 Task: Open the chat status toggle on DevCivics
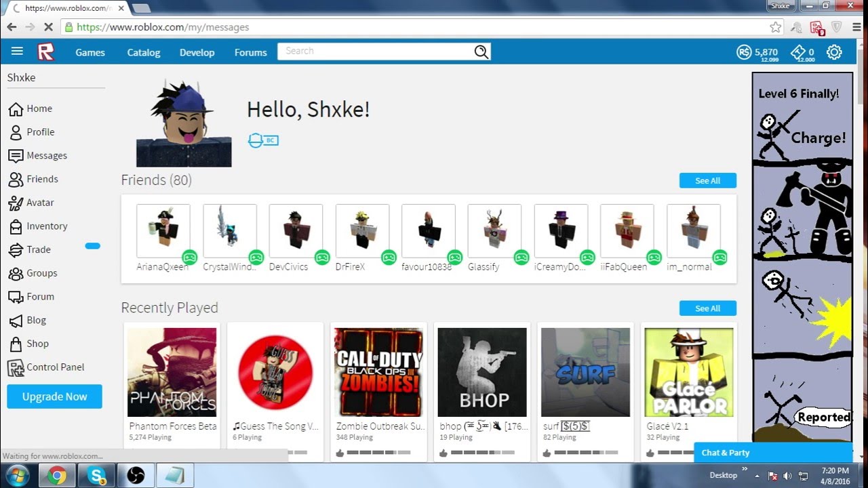click(323, 258)
